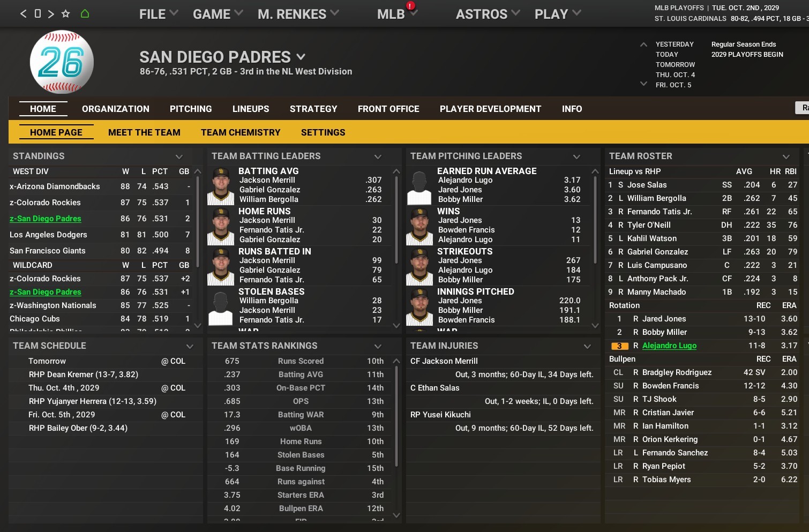Click z-San Diego Padres link in West Div
809x532 pixels.
pos(46,219)
